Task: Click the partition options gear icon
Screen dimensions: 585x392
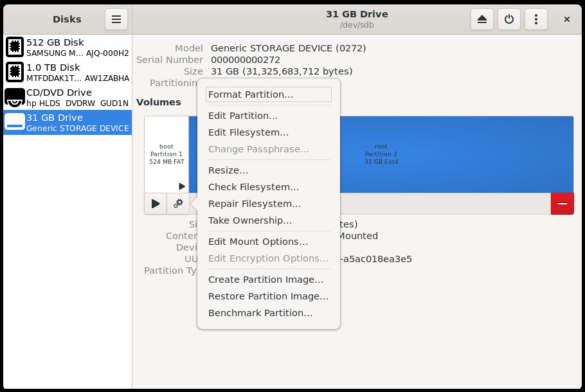Action: tap(178, 204)
